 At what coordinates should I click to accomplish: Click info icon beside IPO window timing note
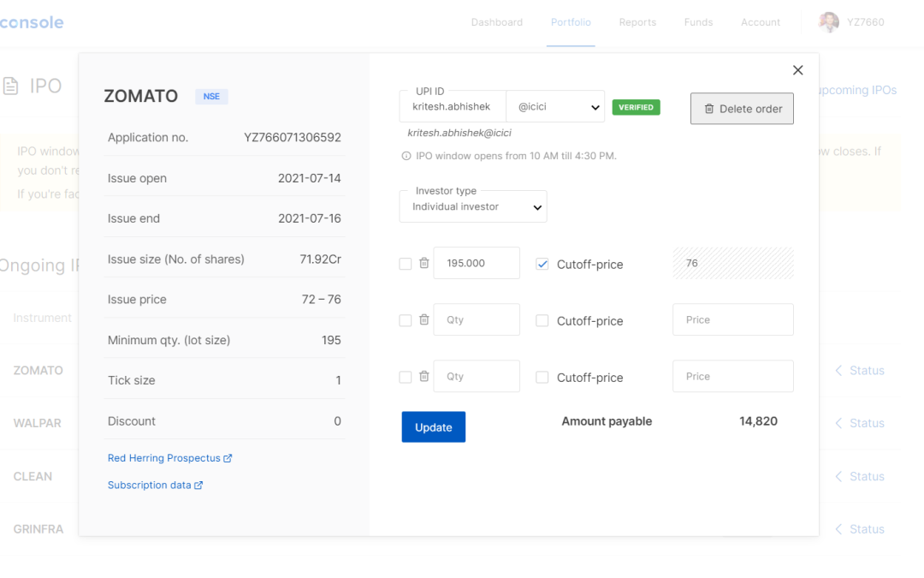coord(406,157)
